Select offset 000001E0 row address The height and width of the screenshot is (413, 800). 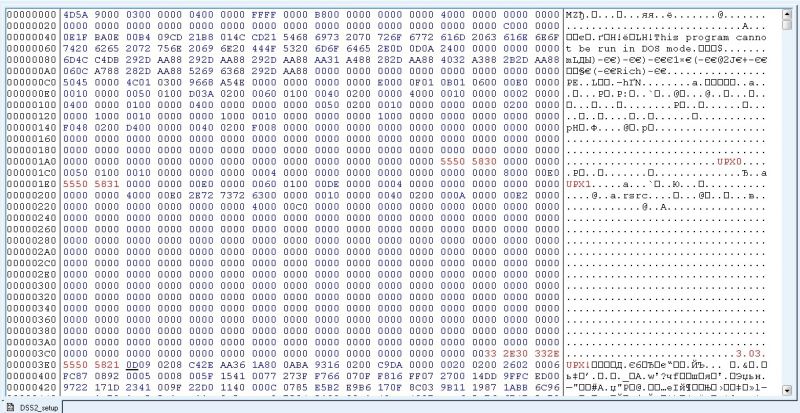[32, 184]
